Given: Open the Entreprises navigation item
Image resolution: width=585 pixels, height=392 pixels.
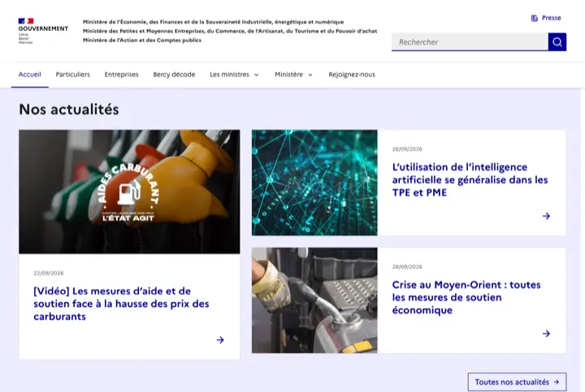Looking at the screenshot, I should tap(121, 75).
